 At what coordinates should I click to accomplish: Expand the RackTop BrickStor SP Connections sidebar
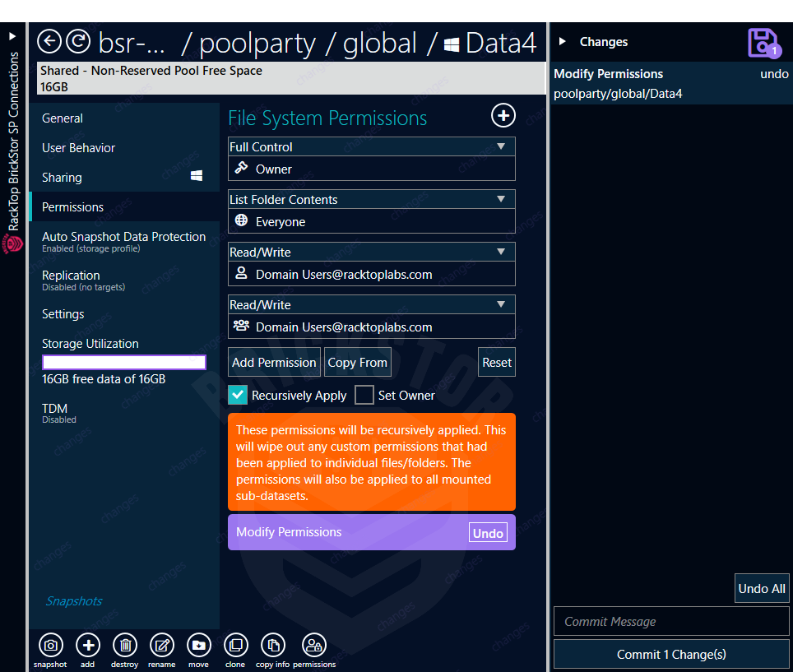[12, 35]
